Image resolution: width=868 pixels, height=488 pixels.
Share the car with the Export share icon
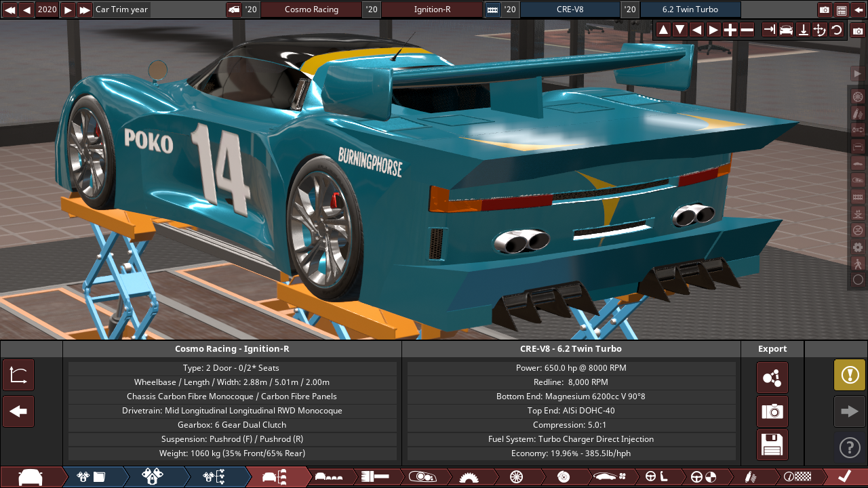click(772, 378)
